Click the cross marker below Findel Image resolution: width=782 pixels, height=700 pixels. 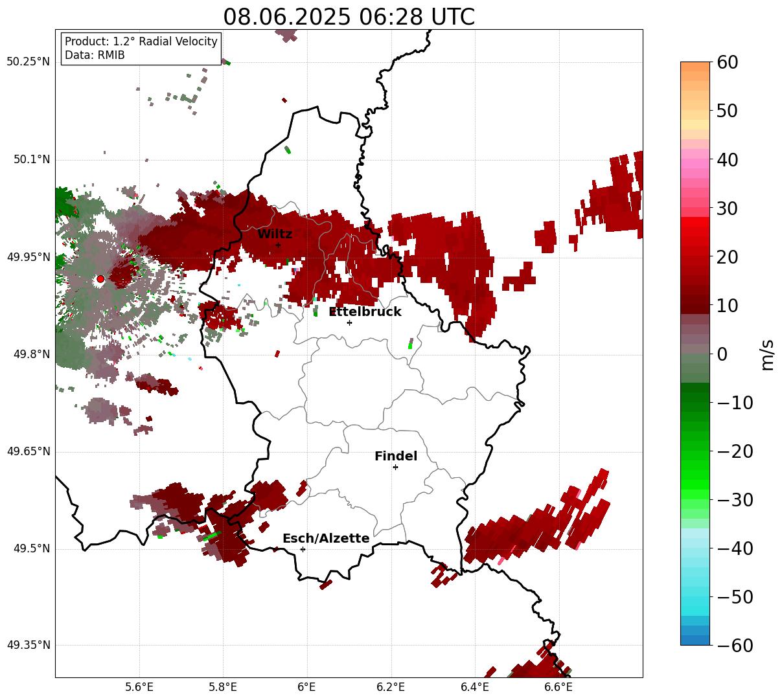pos(395,467)
